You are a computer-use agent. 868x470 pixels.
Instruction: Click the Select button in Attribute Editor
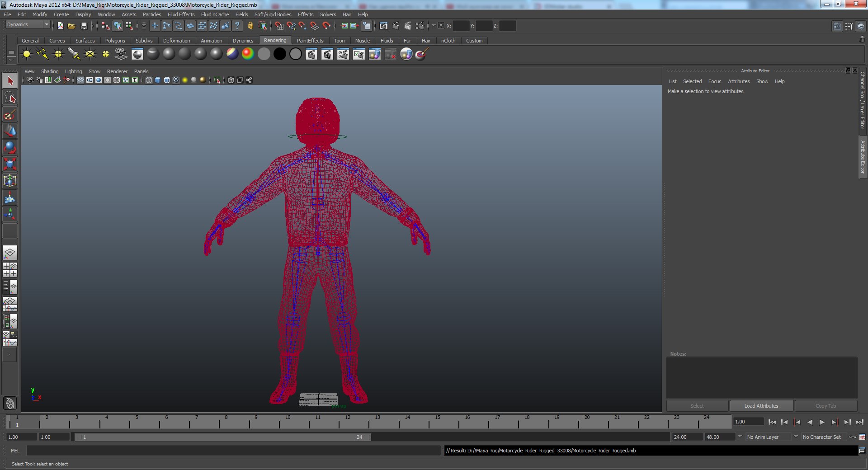[x=697, y=406]
